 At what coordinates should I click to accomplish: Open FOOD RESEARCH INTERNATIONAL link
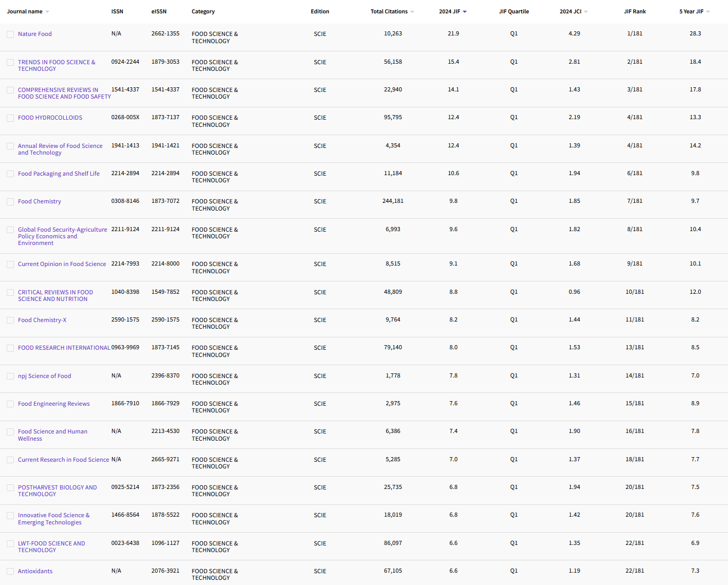(64, 348)
